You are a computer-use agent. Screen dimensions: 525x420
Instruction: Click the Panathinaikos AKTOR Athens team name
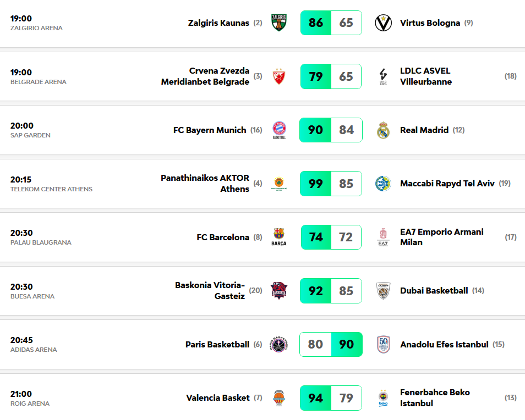click(205, 184)
